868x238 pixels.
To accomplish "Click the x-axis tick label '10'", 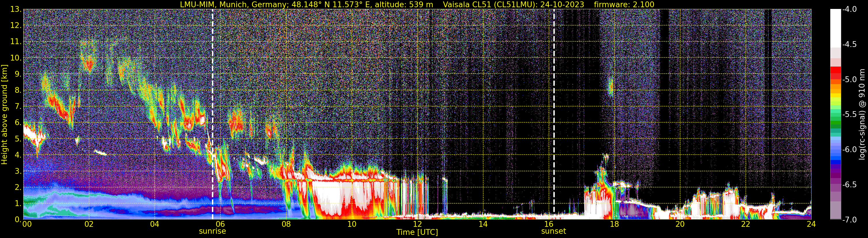I will pyautogui.click(x=352, y=224).
